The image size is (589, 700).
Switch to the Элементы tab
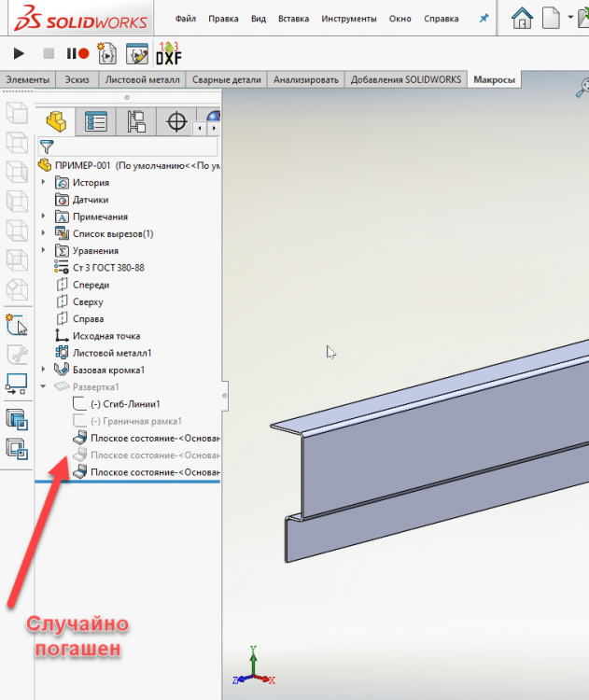tap(28, 80)
